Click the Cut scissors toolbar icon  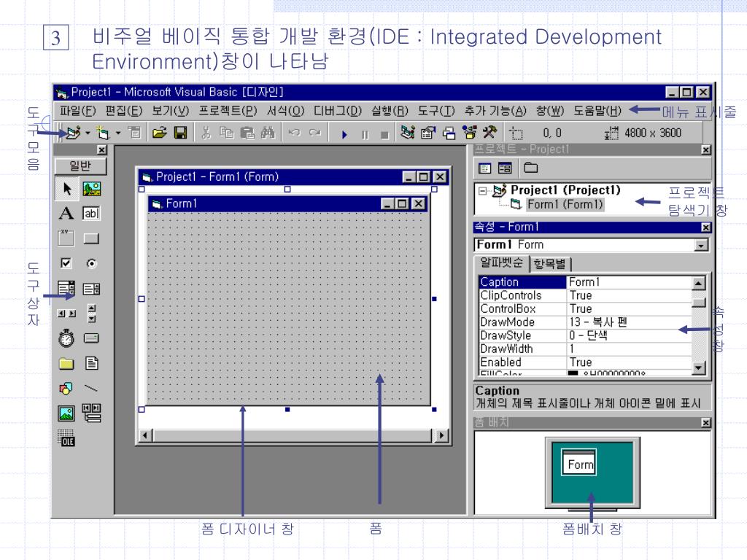pyautogui.click(x=206, y=133)
